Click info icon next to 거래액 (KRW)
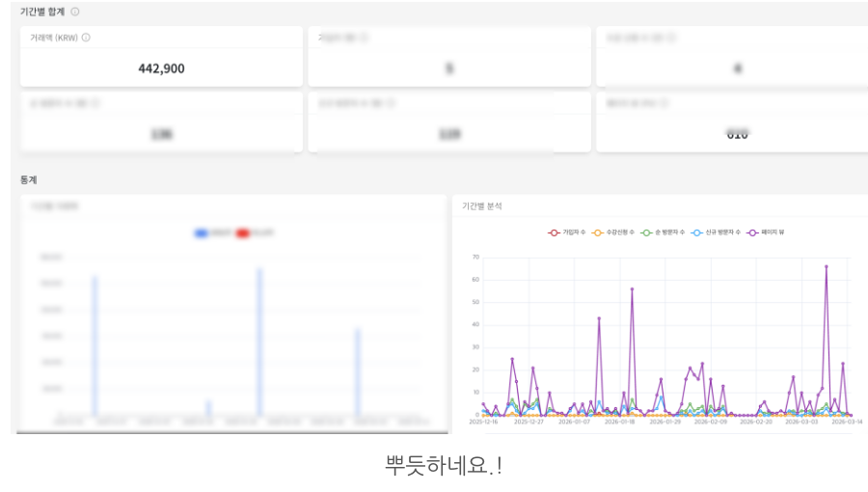Viewport: 868px width, 492px height. (86, 38)
